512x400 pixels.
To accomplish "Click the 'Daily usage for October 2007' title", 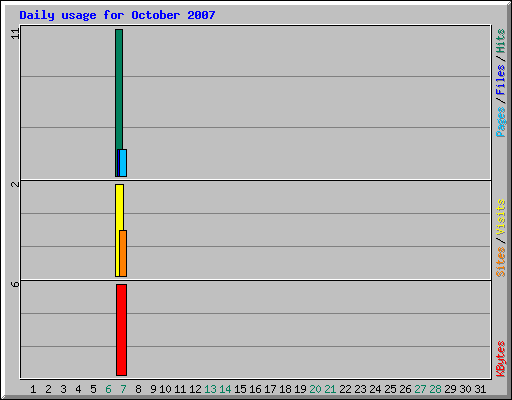I will pos(117,15).
